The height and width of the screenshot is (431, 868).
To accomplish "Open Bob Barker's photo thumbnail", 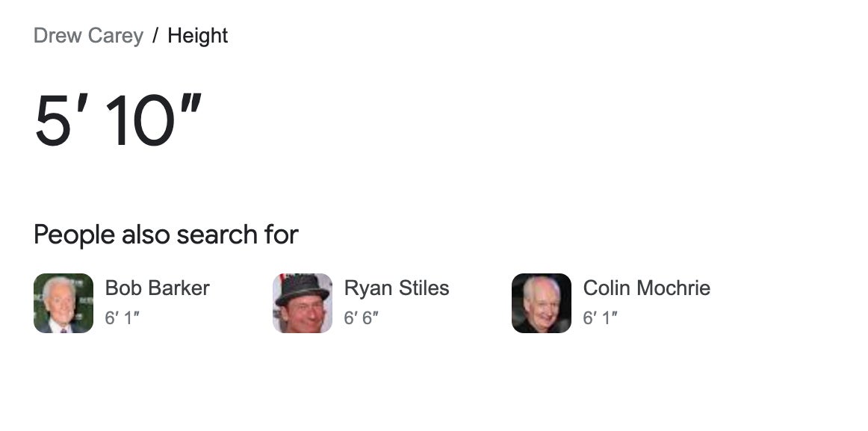I will [x=63, y=303].
